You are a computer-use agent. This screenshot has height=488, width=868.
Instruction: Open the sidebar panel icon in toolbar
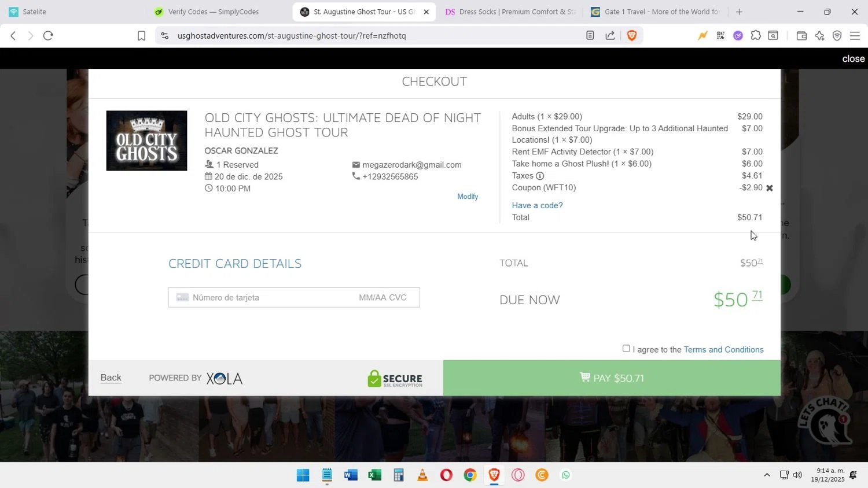[773, 36]
